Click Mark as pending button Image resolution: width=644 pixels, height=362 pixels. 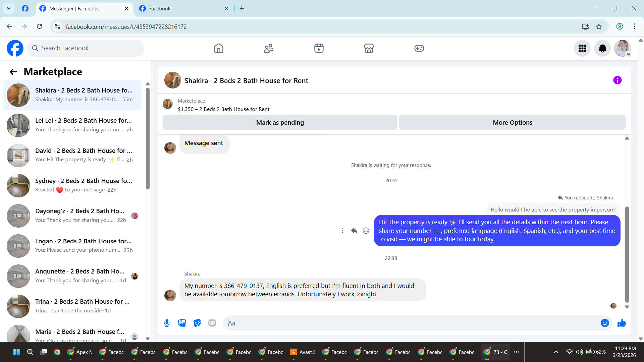(x=280, y=122)
